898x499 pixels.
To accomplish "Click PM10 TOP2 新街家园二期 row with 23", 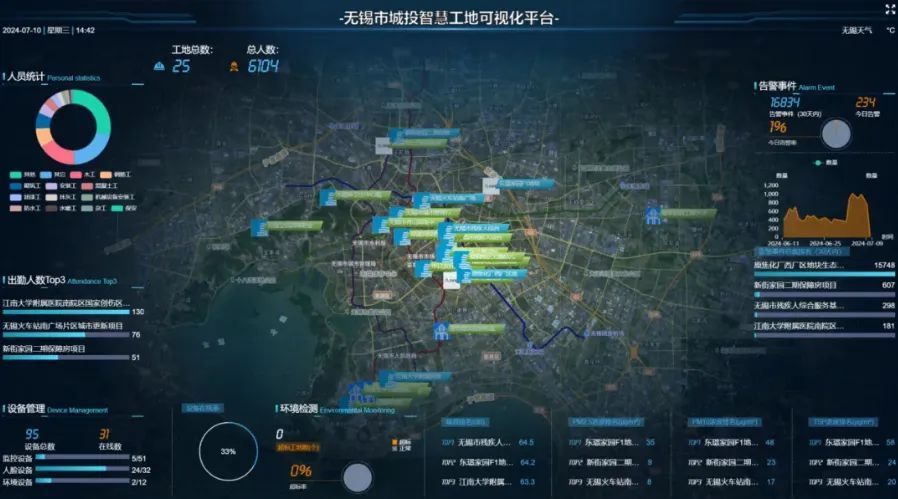I will pos(731,462).
